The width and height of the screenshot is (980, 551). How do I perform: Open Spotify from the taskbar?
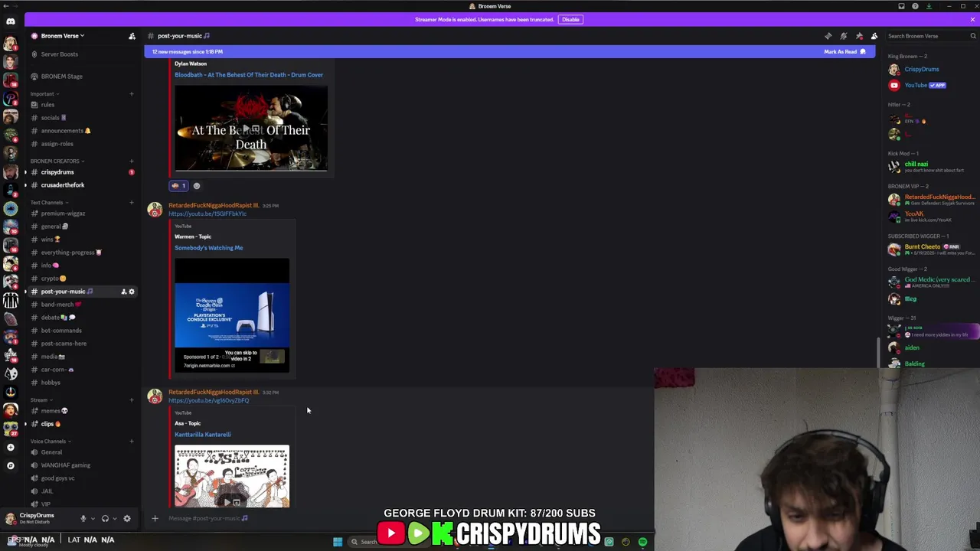click(x=642, y=542)
